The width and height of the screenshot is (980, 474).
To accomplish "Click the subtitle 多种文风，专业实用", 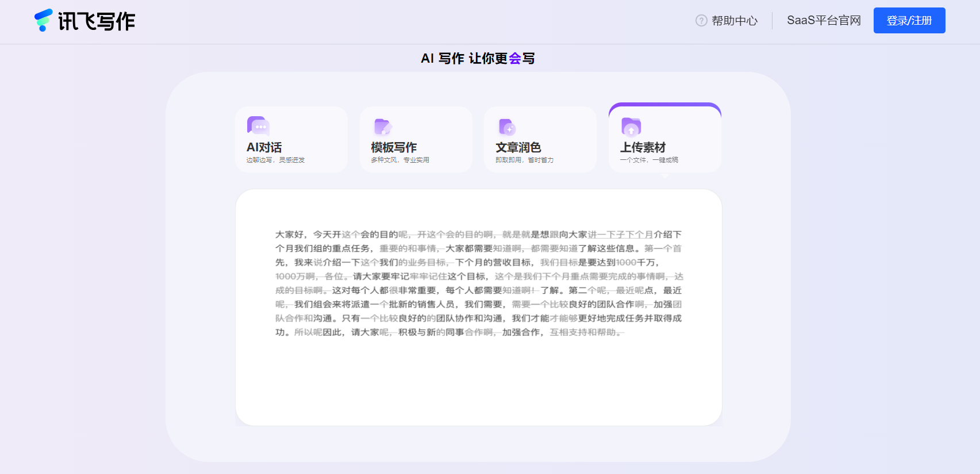I will [x=400, y=160].
